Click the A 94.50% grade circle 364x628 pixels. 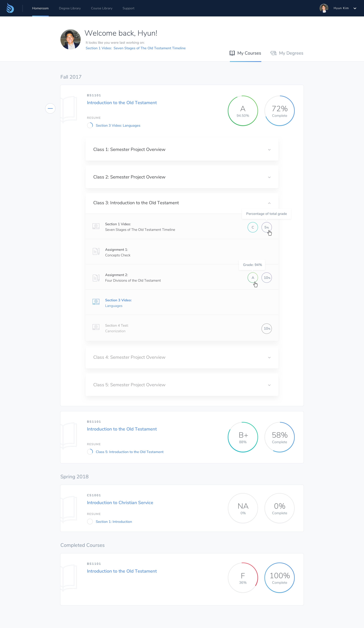click(243, 111)
